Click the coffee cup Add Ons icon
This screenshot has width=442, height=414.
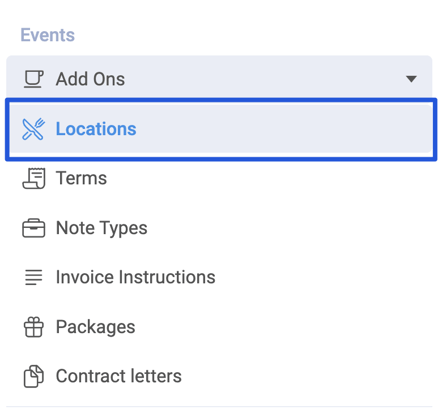tap(34, 79)
